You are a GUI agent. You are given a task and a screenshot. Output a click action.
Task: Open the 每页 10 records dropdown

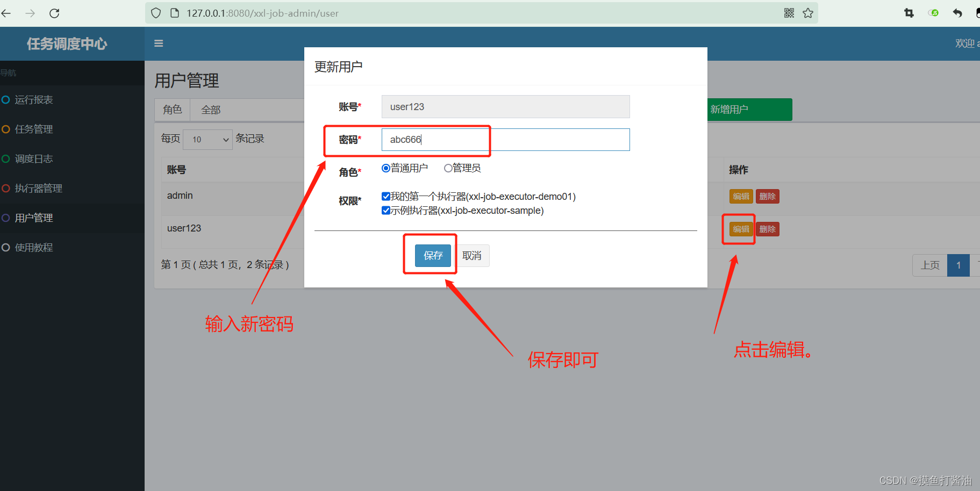208,140
